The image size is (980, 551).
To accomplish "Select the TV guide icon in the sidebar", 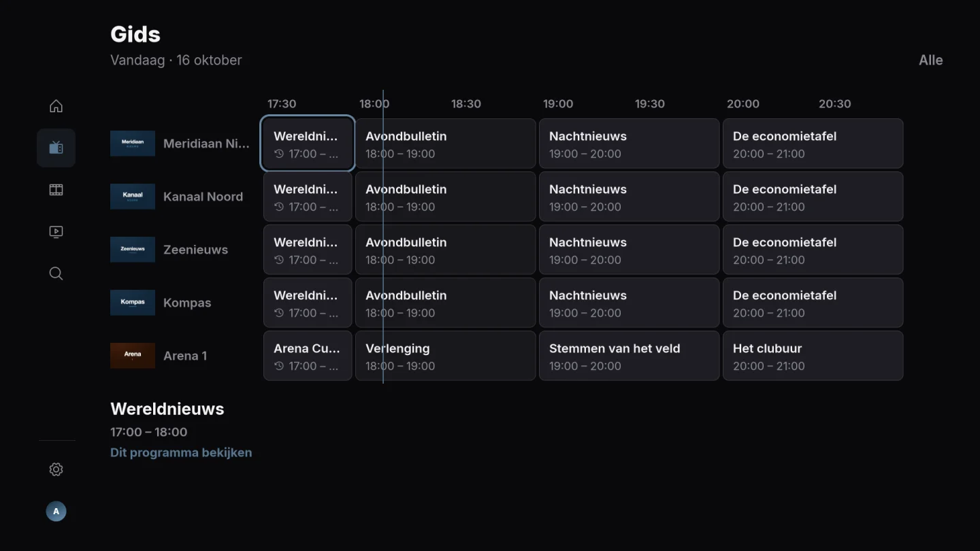I will (56, 148).
